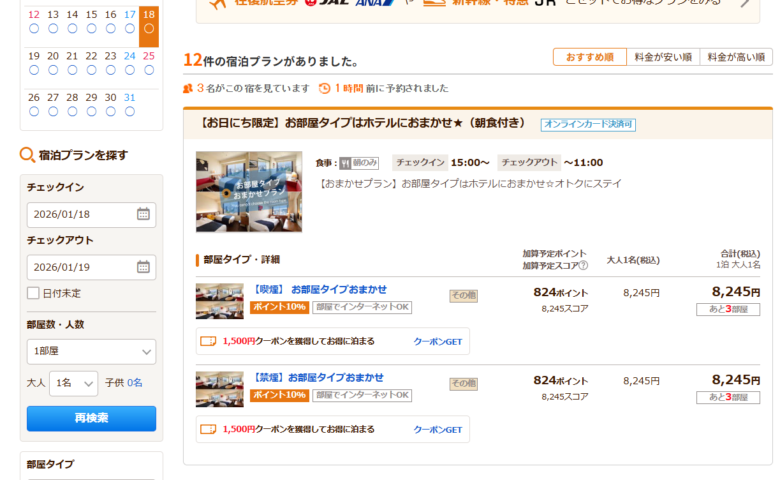Click the coupon ticket icon in the non-smoking room row
Screen dimensions: 780x480
tap(208, 429)
